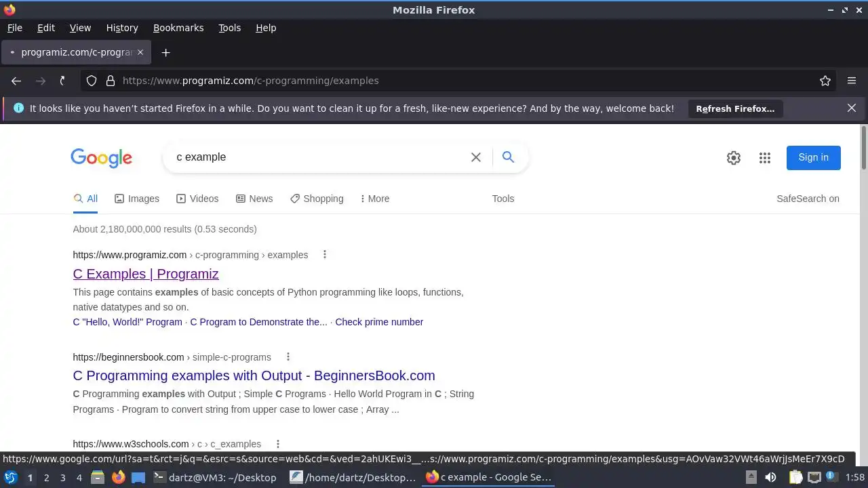Launch Firefox from the taskbar launcher

(118, 477)
